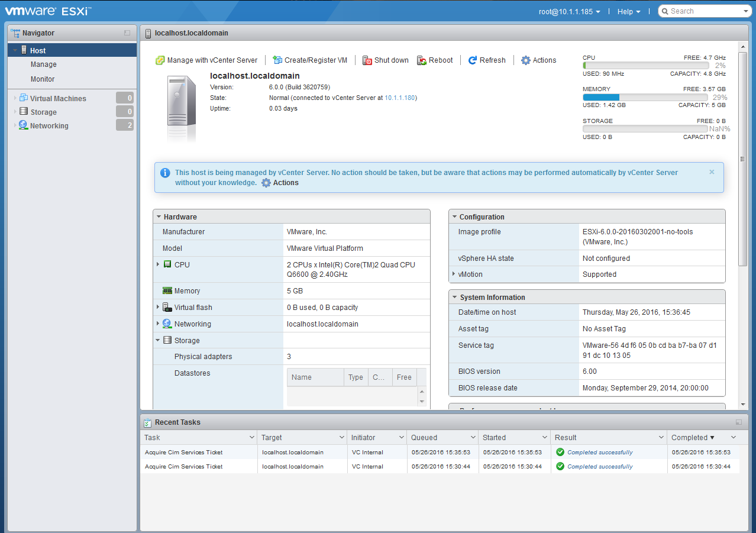Open the Actions gear menu
Image resolution: width=756 pixels, height=533 pixels.
(538, 60)
